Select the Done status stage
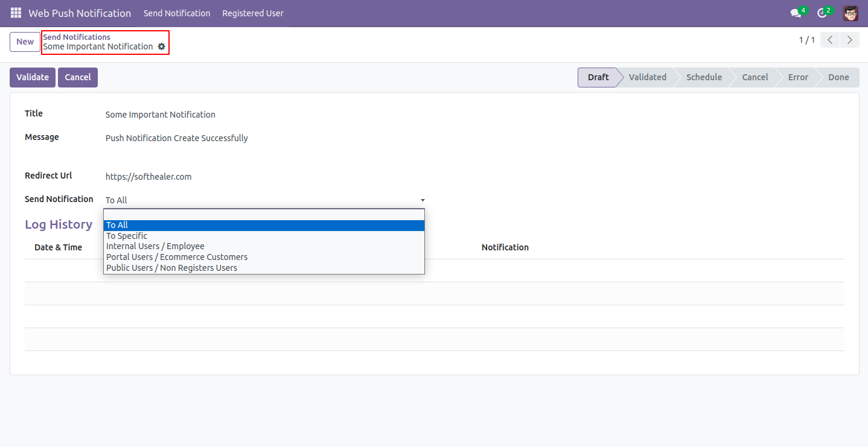 (838, 77)
